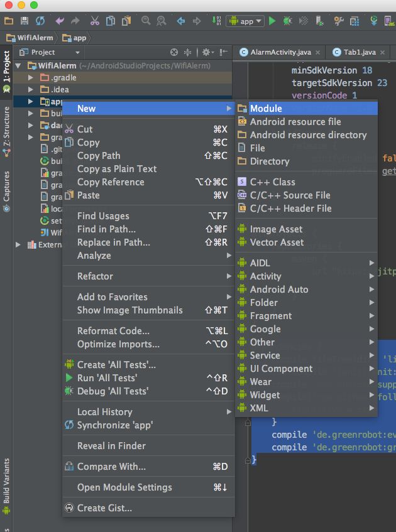Click the Sync Gradle files icon
The width and height of the screenshot is (396, 532).
[x=374, y=21]
